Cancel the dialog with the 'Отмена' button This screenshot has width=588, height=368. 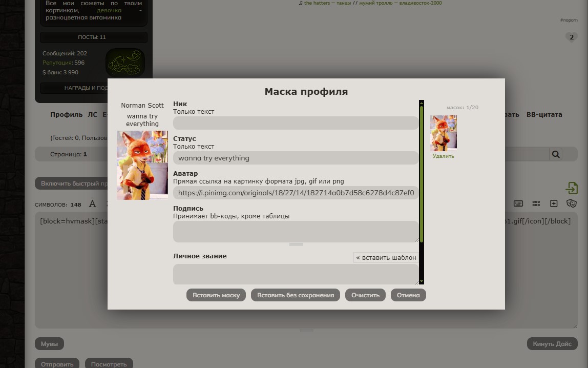point(408,295)
